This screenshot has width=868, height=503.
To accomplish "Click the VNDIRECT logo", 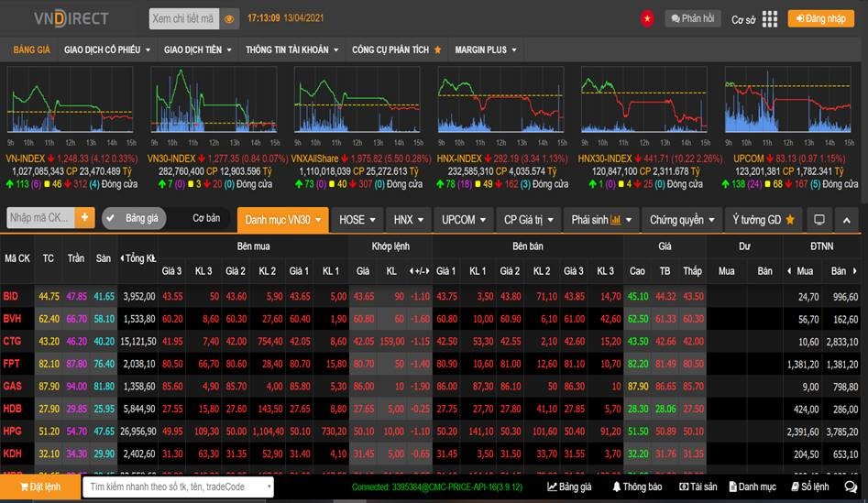I will pos(71,18).
